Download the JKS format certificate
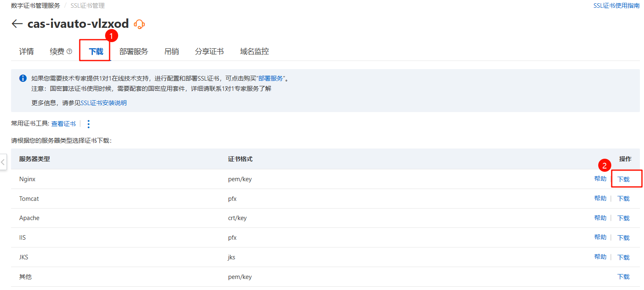 click(624, 257)
